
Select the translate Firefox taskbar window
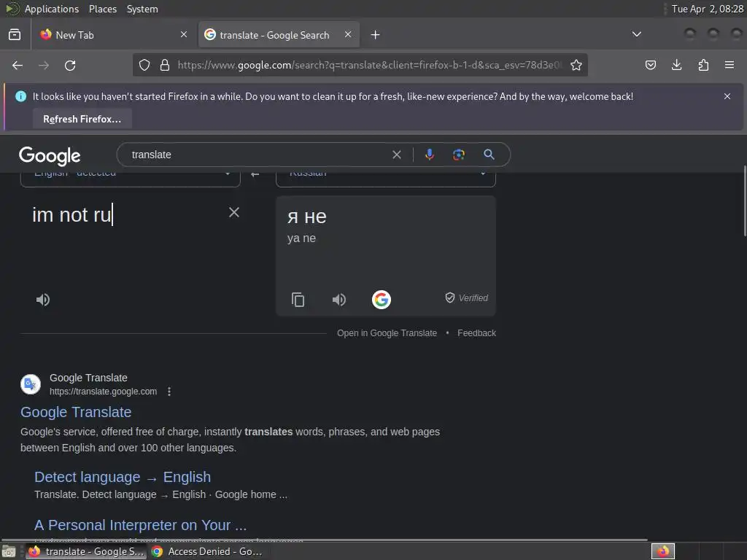click(x=86, y=551)
